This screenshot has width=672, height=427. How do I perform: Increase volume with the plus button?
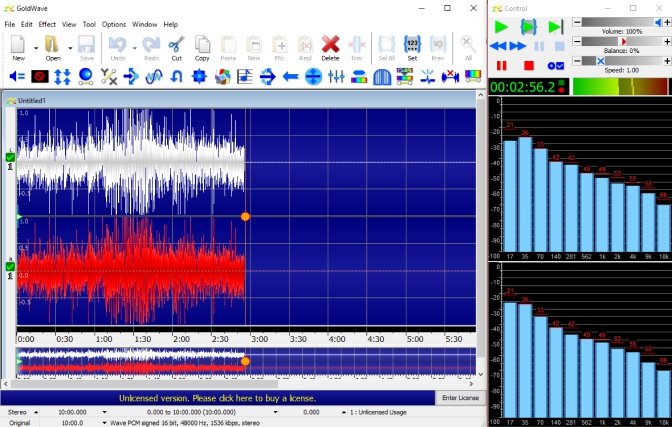click(667, 22)
